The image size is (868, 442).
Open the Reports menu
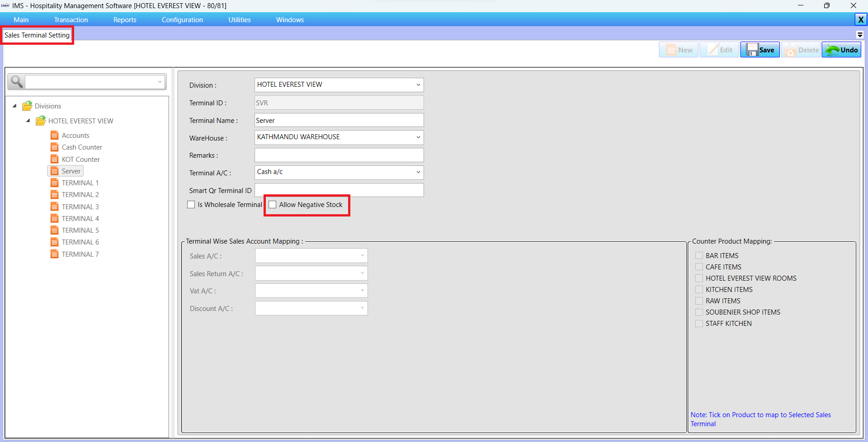pyautogui.click(x=125, y=19)
